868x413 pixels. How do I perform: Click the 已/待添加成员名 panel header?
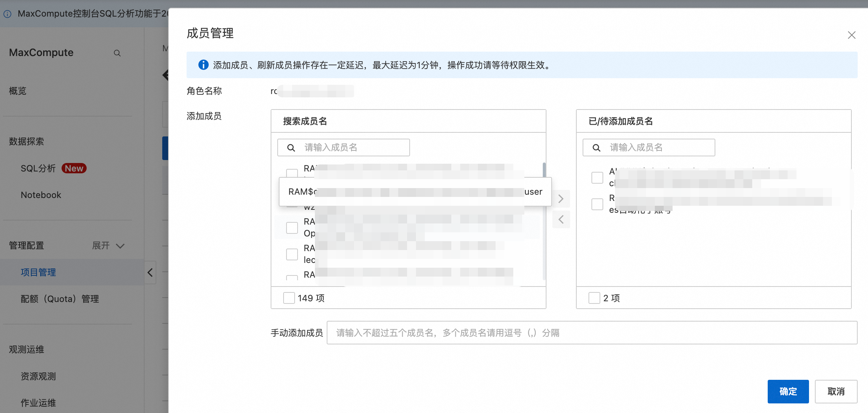point(621,121)
